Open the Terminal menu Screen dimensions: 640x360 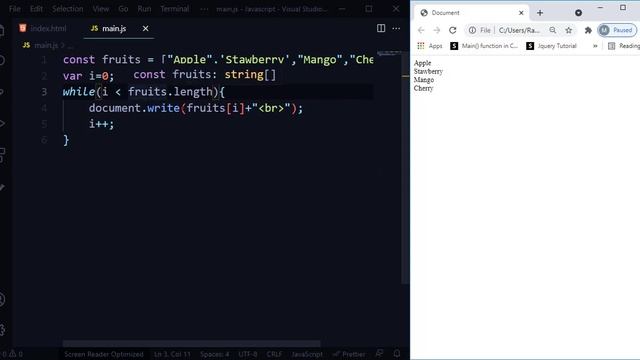pos(174,9)
